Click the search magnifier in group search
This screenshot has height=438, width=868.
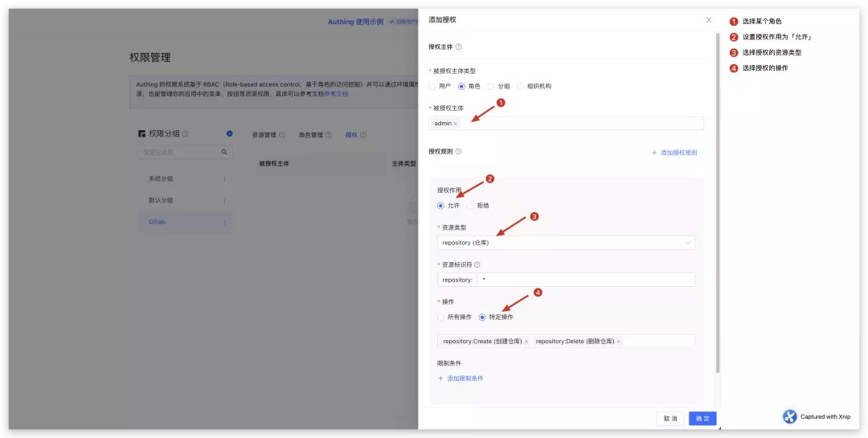(x=224, y=152)
